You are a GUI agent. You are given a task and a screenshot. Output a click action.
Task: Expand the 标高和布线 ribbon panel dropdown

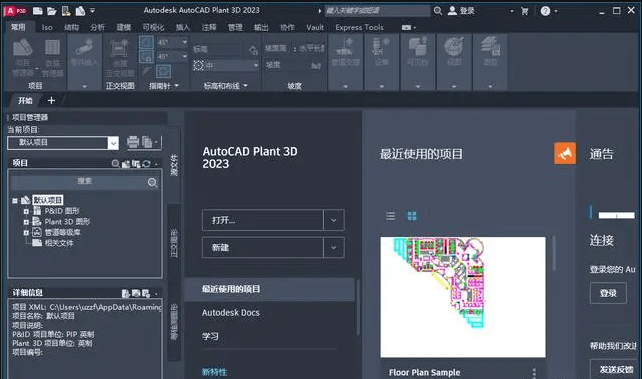pos(245,86)
